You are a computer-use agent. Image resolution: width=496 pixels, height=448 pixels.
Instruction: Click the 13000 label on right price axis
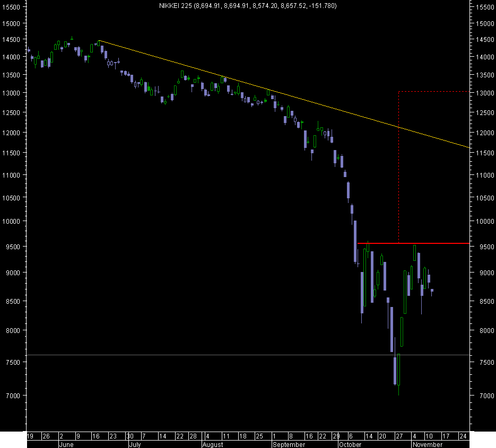click(485, 93)
